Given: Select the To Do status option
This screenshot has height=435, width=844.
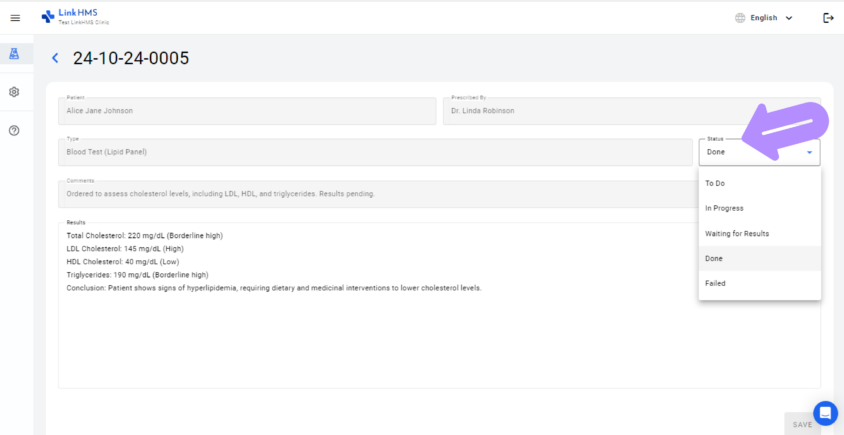Looking at the screenshot, I should 715,183.
